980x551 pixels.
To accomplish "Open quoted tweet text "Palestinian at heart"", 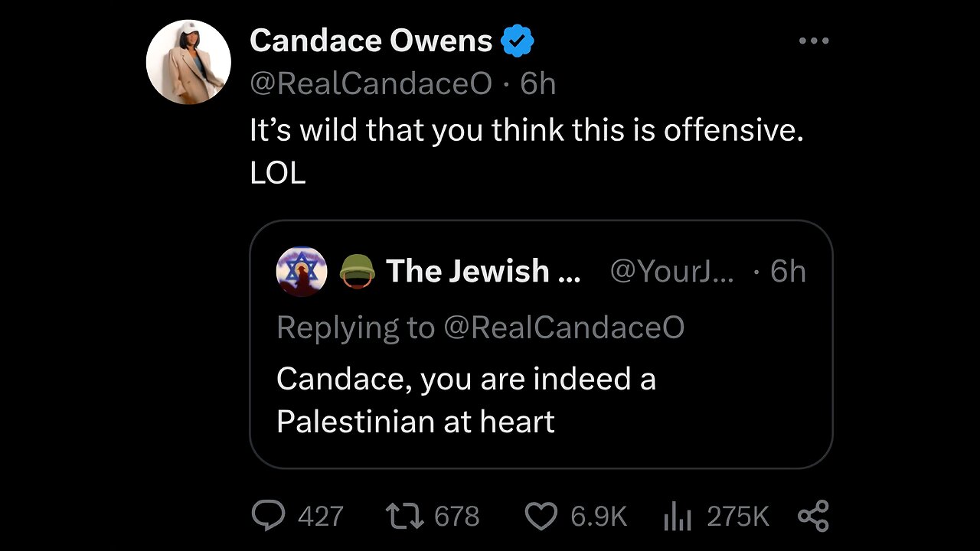I will [415, 422].
